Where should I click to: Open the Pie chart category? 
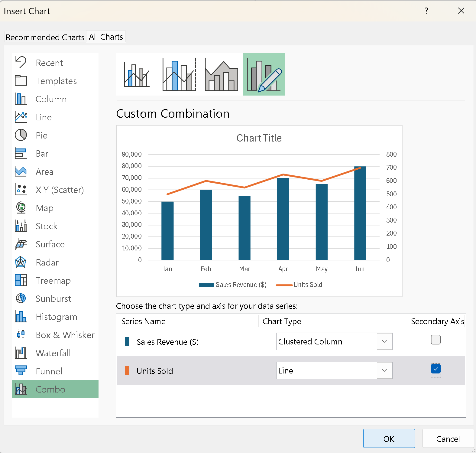pos(41,135)
